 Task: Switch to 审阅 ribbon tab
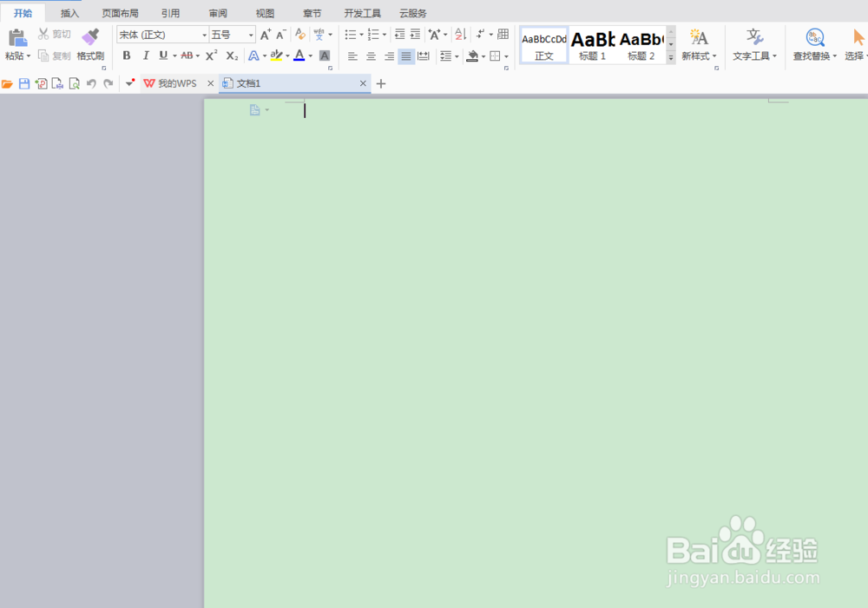click(218, 13)
